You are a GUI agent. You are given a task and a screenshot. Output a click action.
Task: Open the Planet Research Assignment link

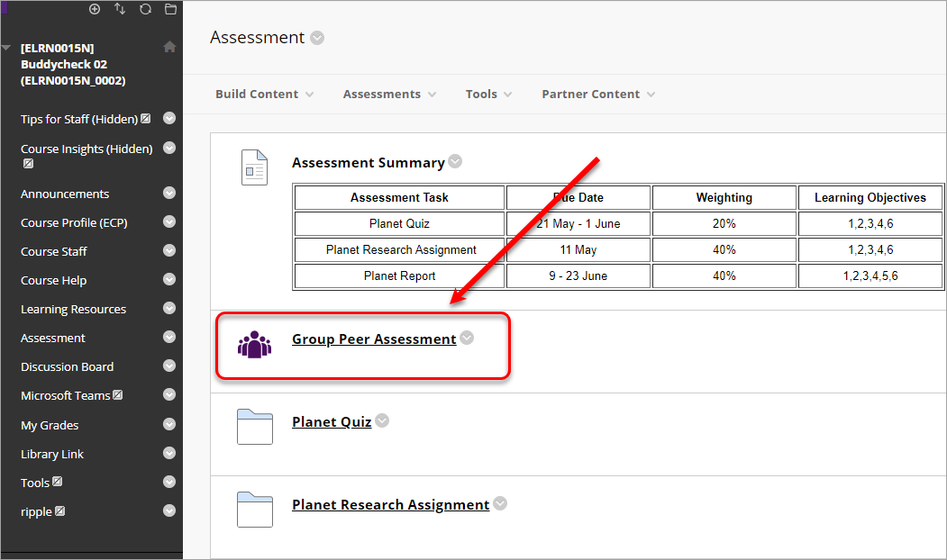point(390,504)
